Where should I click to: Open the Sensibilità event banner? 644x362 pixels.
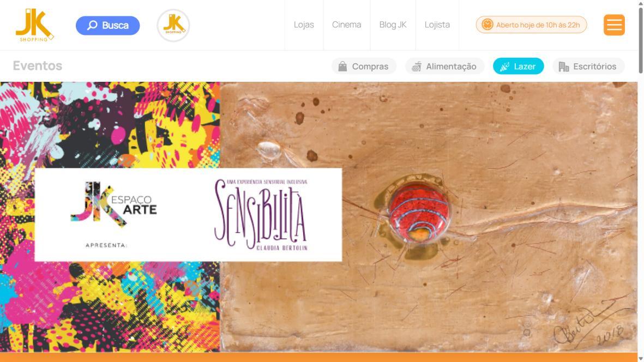coord(318,216)
